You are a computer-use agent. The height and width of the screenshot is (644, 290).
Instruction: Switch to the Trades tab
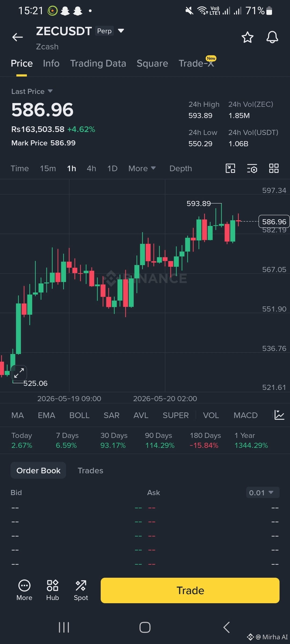(90, 471)
